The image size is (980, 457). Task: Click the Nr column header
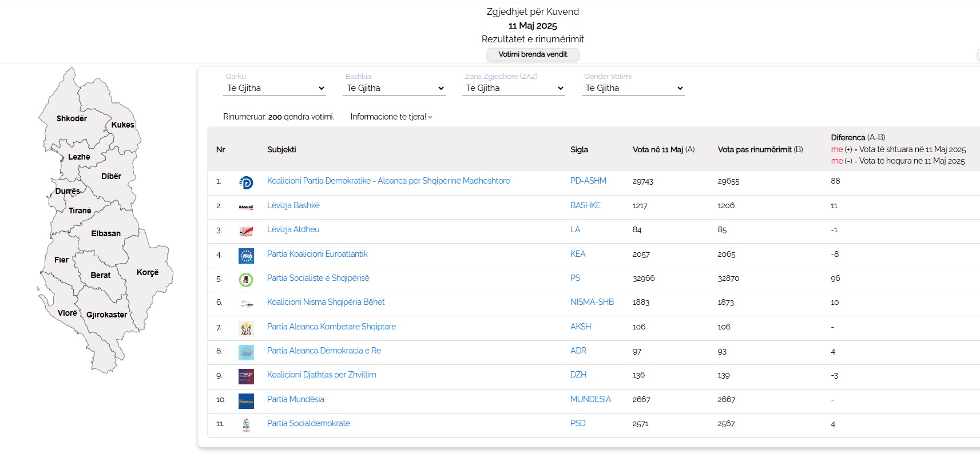pos(220,149)
